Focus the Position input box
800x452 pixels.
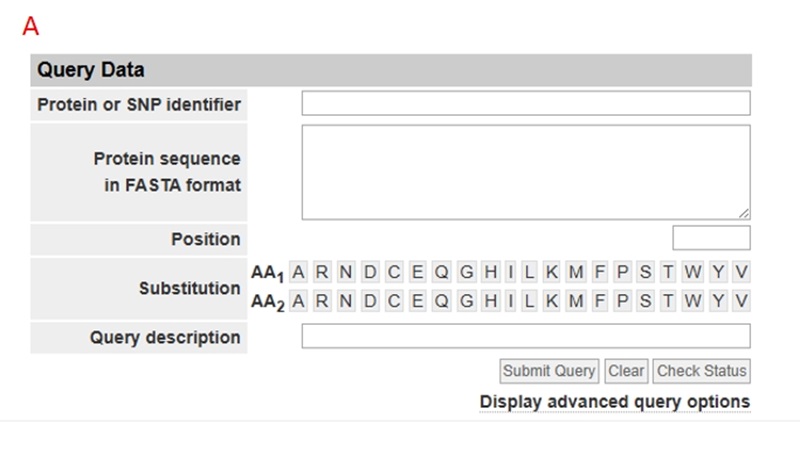(x=711, y=238)
